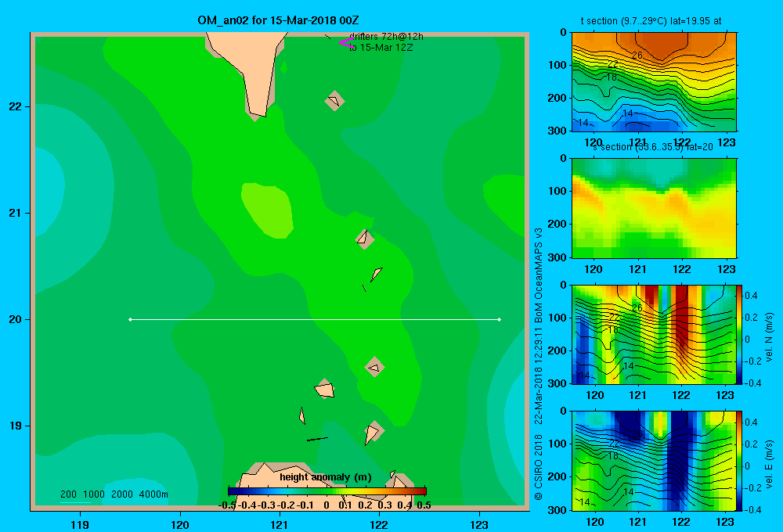Viewport: 783px width, 532px height.
Task: Click the left endpoint of the white section line
Action: (x=130, y=319)
